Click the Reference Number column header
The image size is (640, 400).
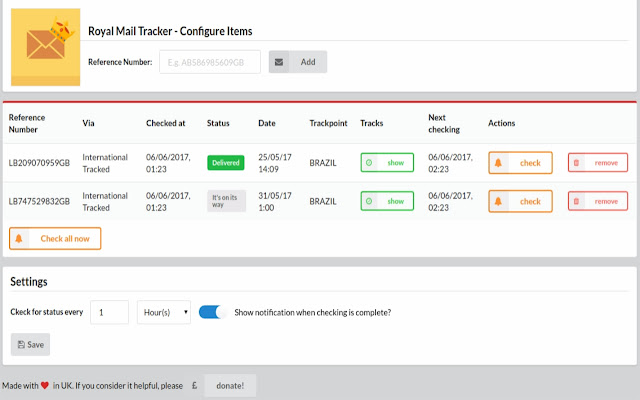click(27, 123)
